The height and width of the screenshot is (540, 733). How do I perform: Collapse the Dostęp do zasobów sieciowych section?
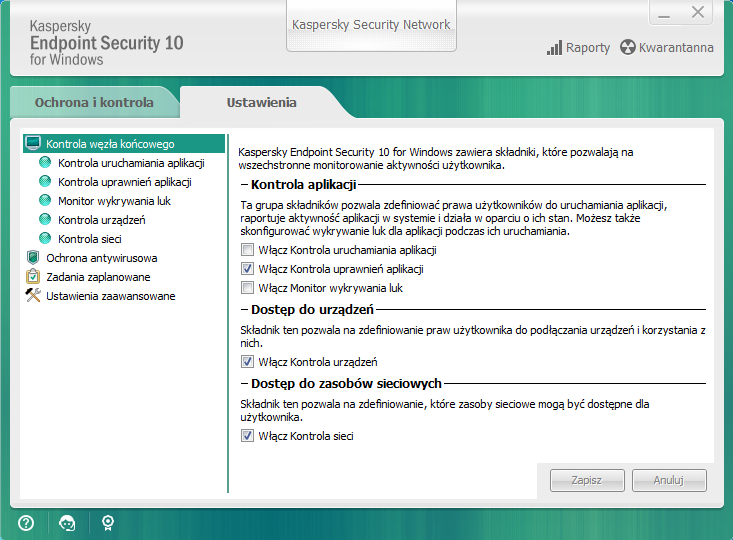[x=244, y=384]
